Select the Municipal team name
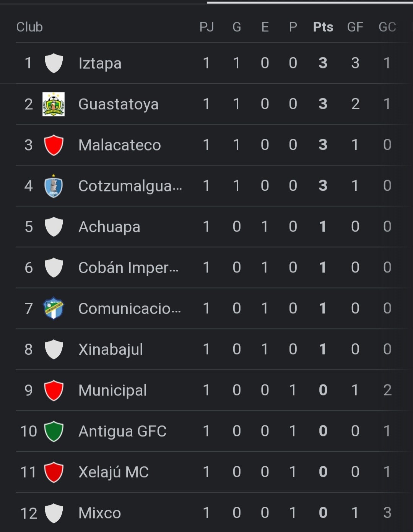 [112, 391]
